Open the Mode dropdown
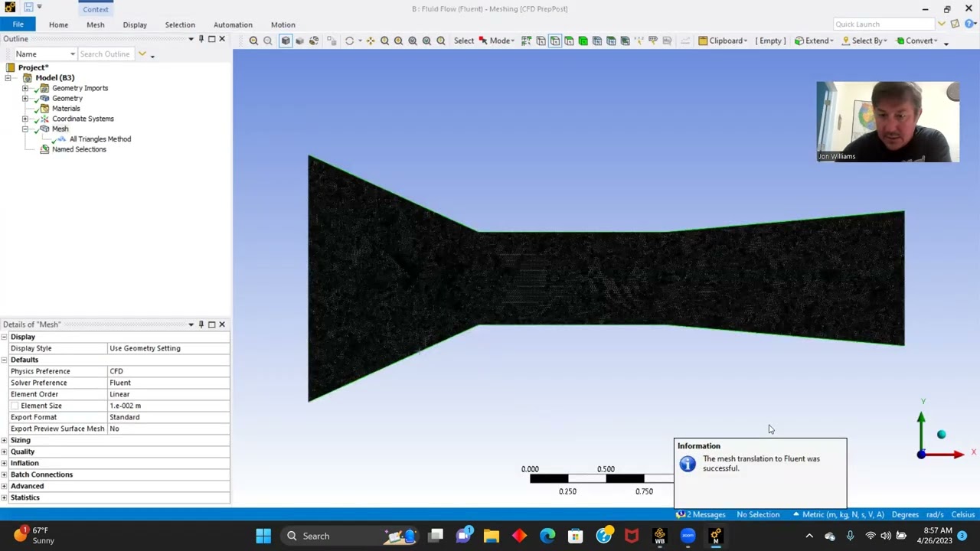The height and width of the screenshot is (551, 980). point(501,41)
